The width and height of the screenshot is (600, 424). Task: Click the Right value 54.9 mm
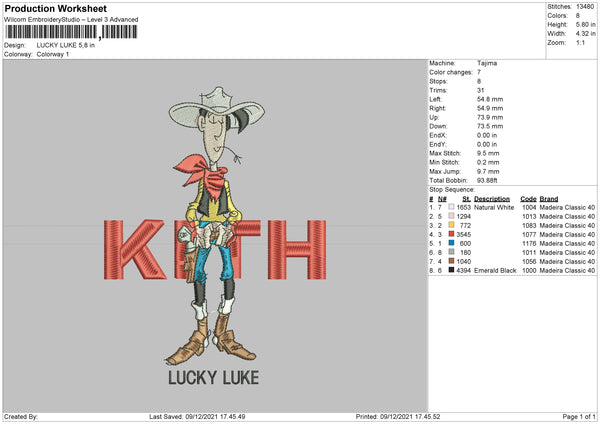tap(490, 108)
